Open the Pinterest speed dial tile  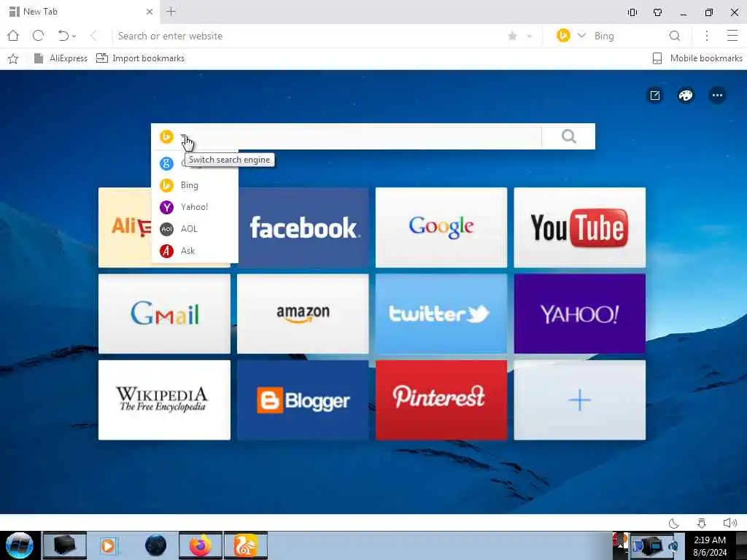(441, 400)
